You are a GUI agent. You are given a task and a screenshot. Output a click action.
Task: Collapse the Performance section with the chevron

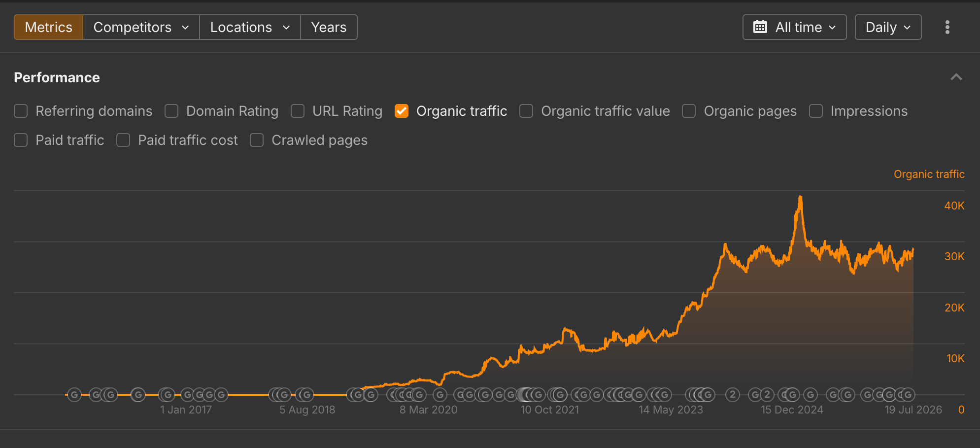pyautogui.click(x=956, y=77)
